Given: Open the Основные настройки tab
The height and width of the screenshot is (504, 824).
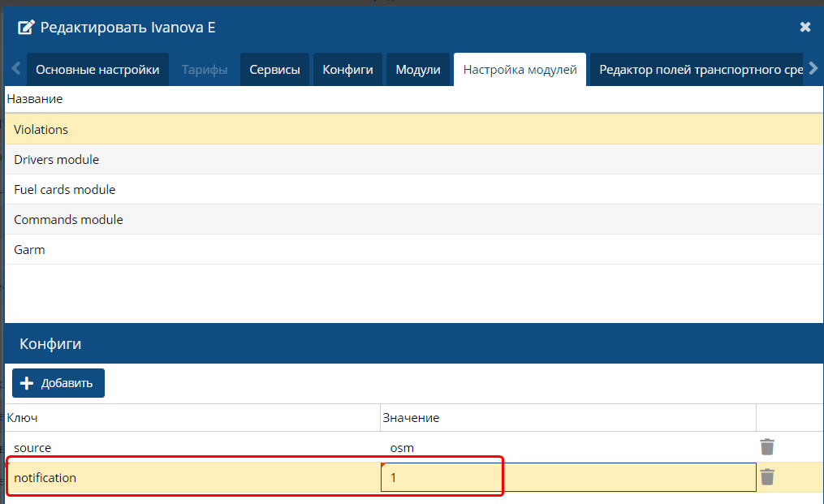Looking at the screenshot, I should (x=97, y=70).
